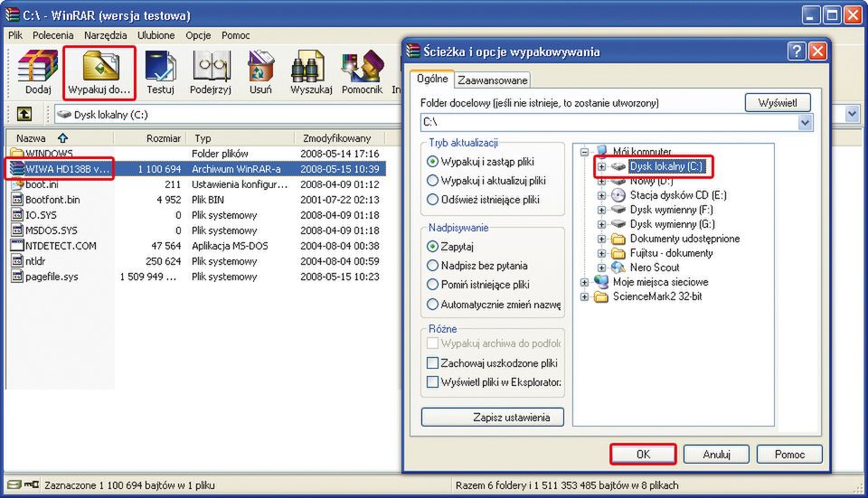Sort by the Rozmiar column header

(x=151, y=137)
